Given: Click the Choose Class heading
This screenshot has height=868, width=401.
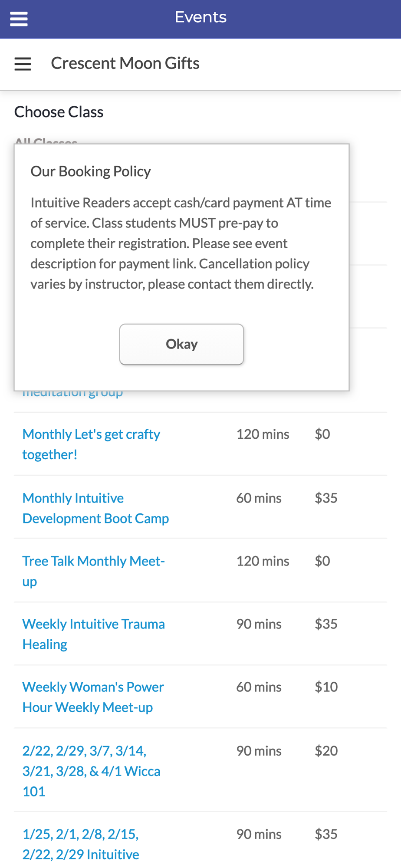Looking at the screenshot, I should click(59, 112).
